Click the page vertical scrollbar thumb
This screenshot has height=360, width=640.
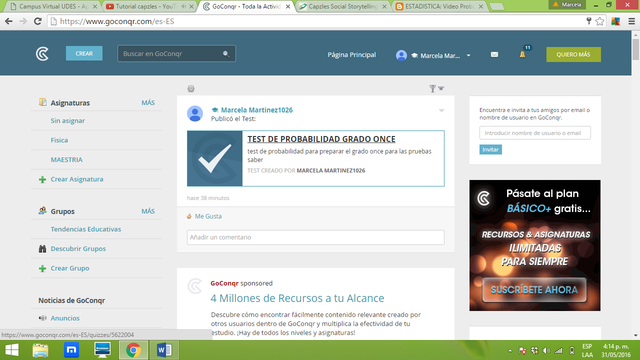pyautogui.click(x=636, y=49)
